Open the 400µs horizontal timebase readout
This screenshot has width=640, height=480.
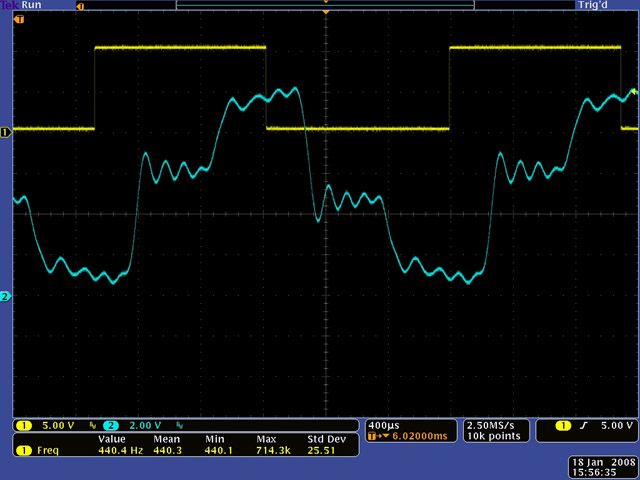point(385,424)
